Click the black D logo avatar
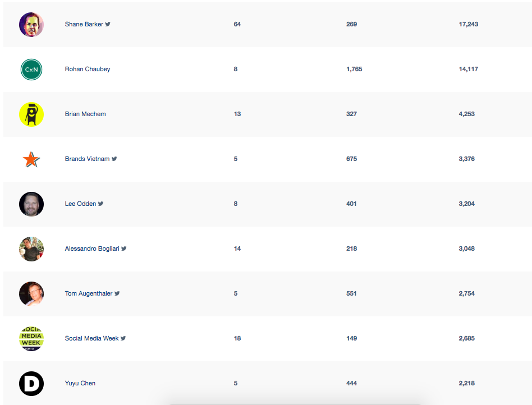 point(31,384)
